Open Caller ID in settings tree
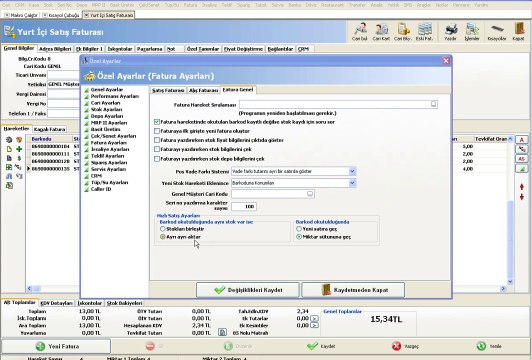 pyautogui.click(x=101, y=189)
